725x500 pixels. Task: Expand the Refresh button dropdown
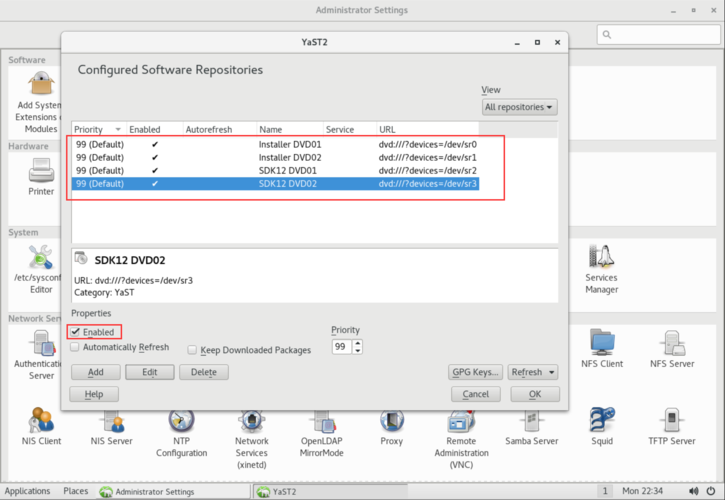tap(551, 372)
